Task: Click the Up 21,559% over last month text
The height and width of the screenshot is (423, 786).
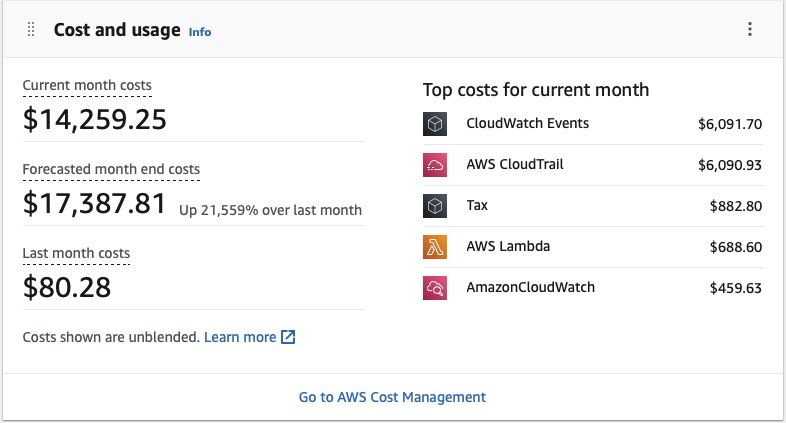Action: tap(270, 210)
